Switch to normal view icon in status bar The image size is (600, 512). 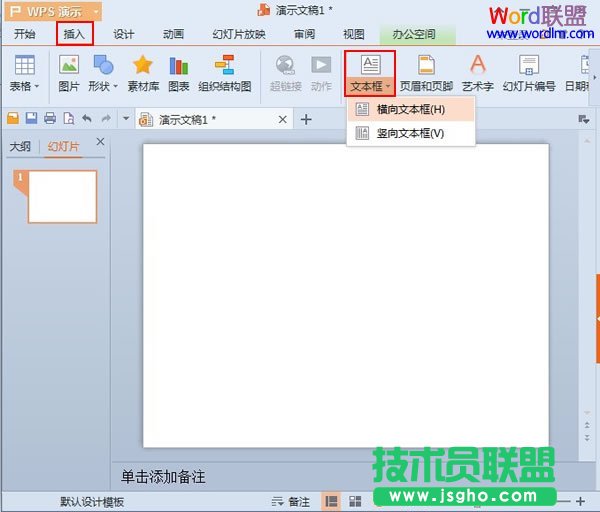331,501
